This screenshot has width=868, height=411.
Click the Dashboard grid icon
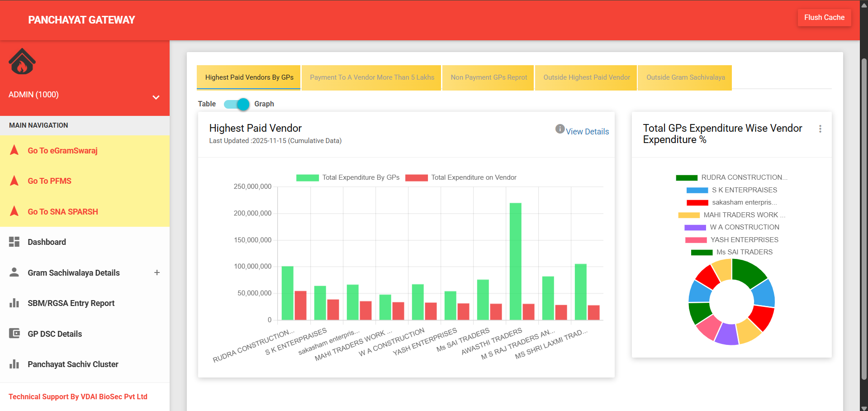pos(14,242)
